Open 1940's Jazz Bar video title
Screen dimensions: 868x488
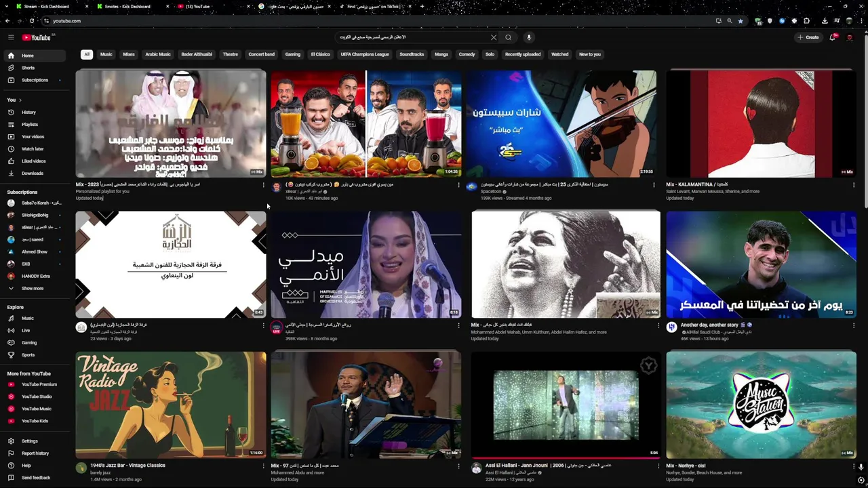(127, 466)
